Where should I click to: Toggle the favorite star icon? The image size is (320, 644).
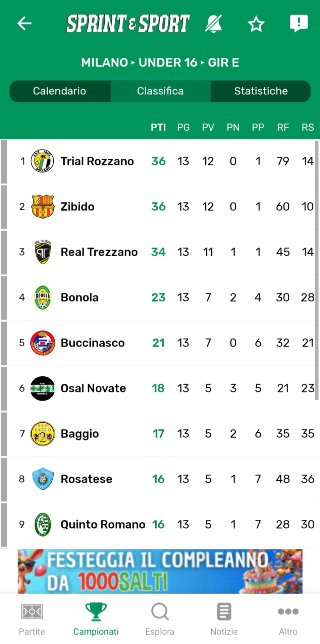coord(256,24)
